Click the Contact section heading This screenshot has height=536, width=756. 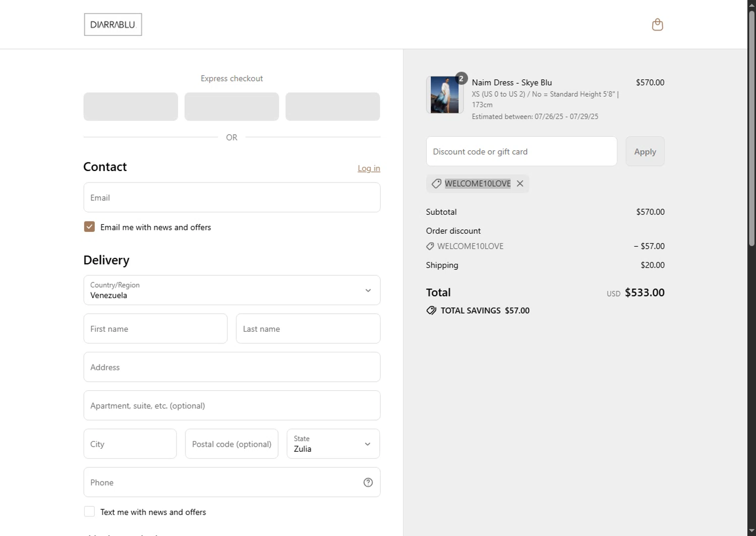point(105,167)
